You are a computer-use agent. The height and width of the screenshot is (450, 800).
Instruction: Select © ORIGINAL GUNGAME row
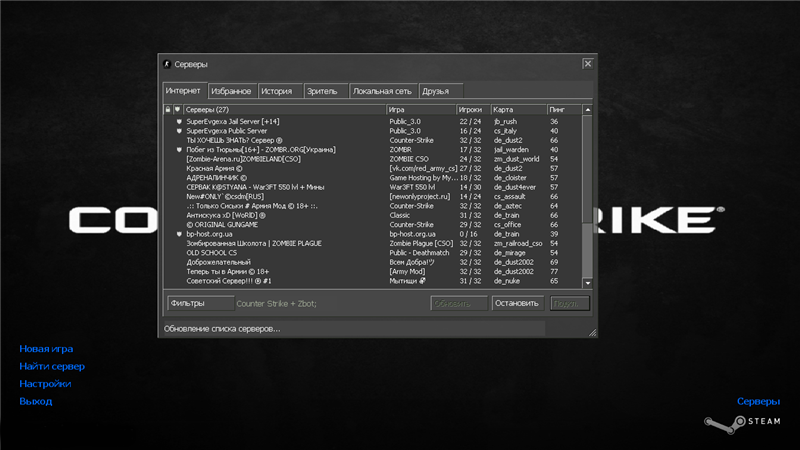click(x=373, y=224)
